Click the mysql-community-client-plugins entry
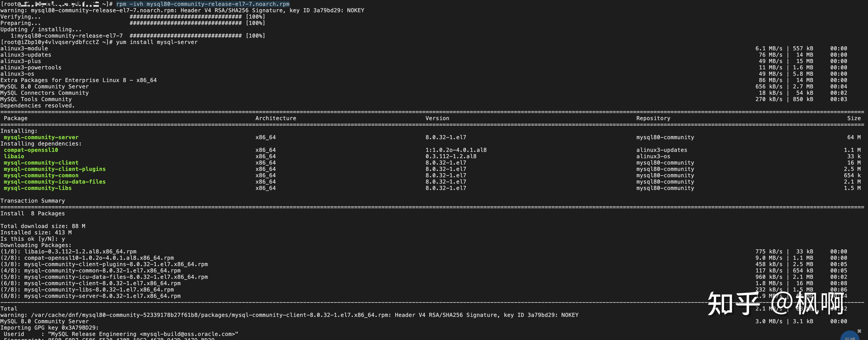The image size is (868, 340). 54,169
